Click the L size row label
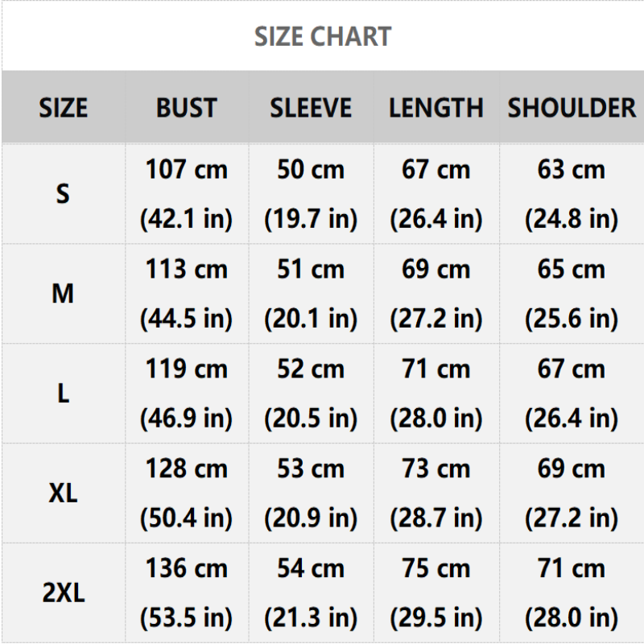This screenshot has height=644, width=644. point(63,394)
